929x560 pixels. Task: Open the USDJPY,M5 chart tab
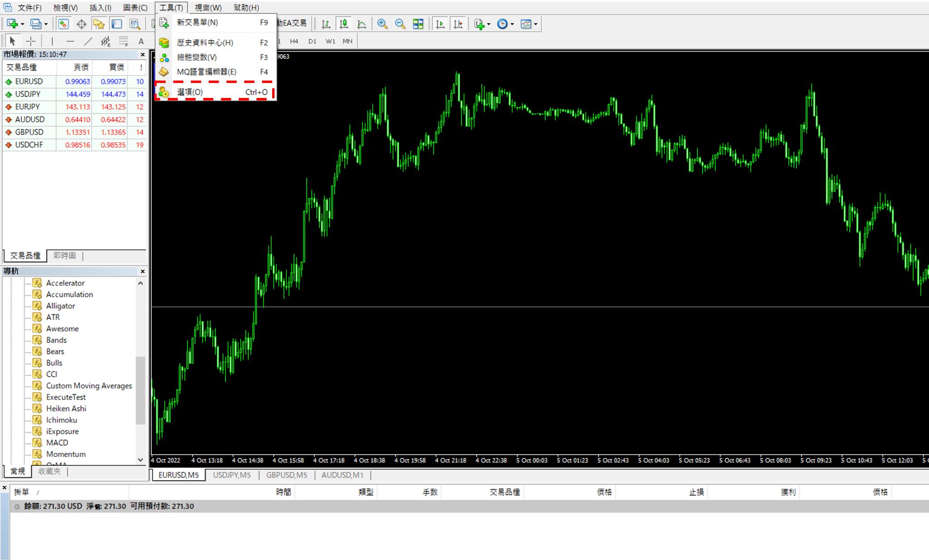[232, 475]
